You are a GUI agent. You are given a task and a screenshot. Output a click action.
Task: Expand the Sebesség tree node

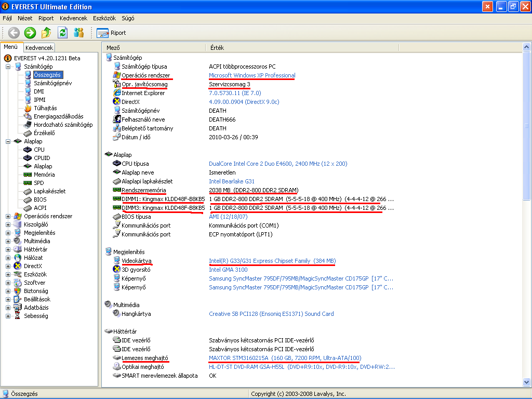[8, 316]
